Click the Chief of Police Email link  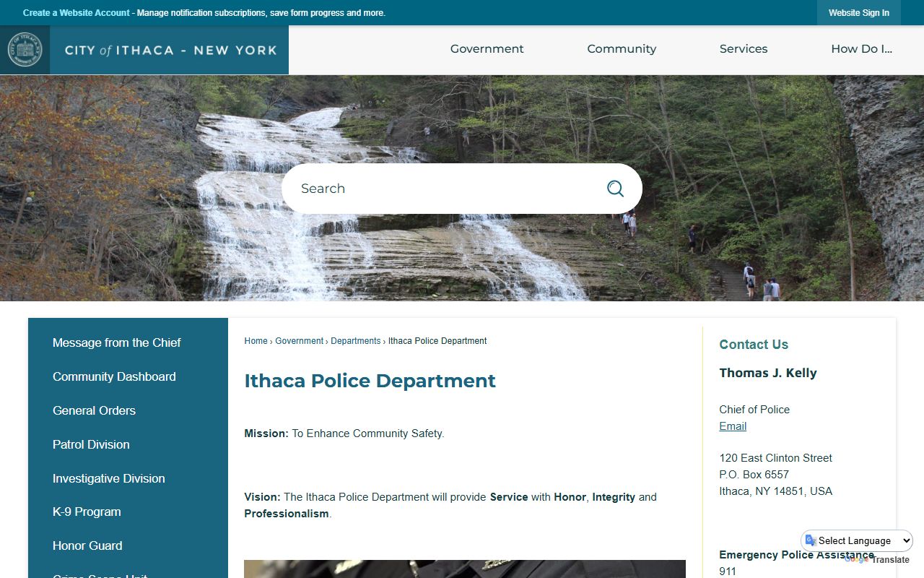click(x=733, y=426)
